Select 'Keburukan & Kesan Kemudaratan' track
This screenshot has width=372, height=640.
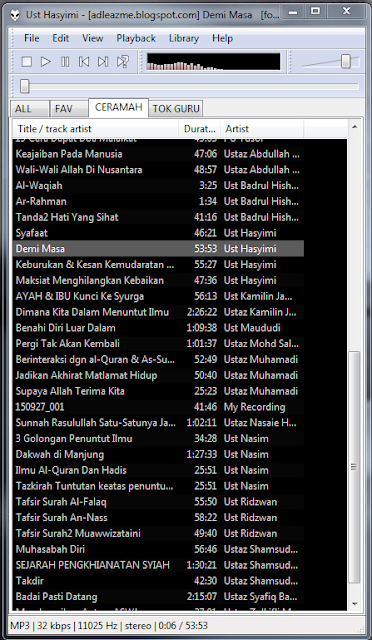coord(158,265)
